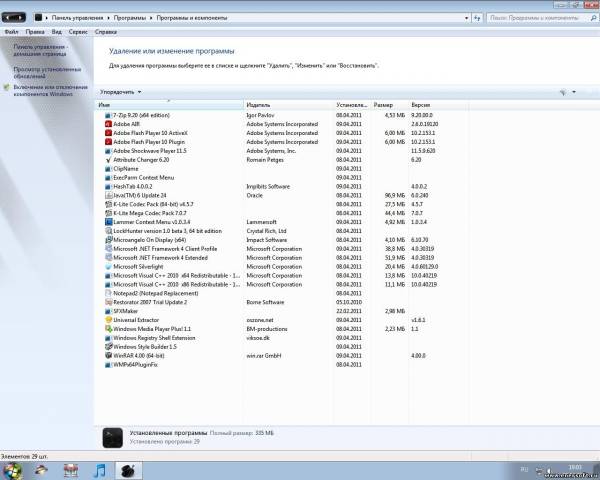Expand the arrow after Программы breadcrumb
This screenshot has height=480, width=600.
tap(152, 18)
